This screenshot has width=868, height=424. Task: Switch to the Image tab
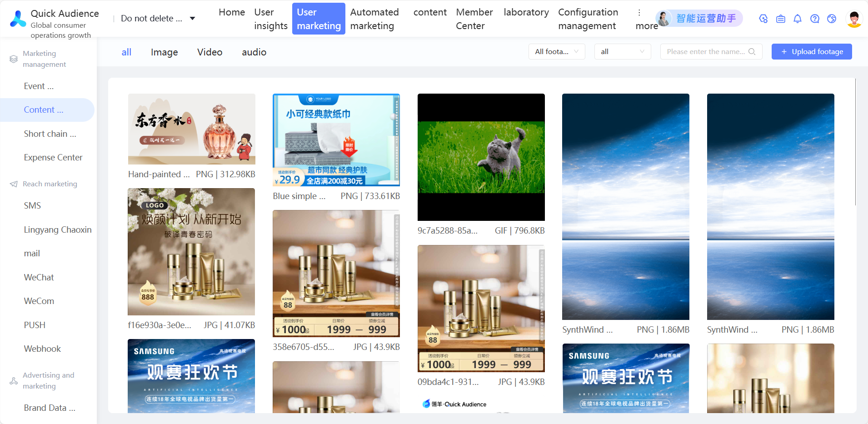(164, 52)
